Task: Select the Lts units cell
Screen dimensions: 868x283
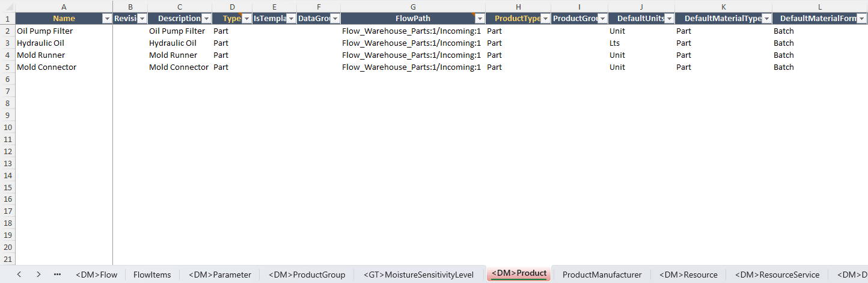Action: (x=614, y=43)
